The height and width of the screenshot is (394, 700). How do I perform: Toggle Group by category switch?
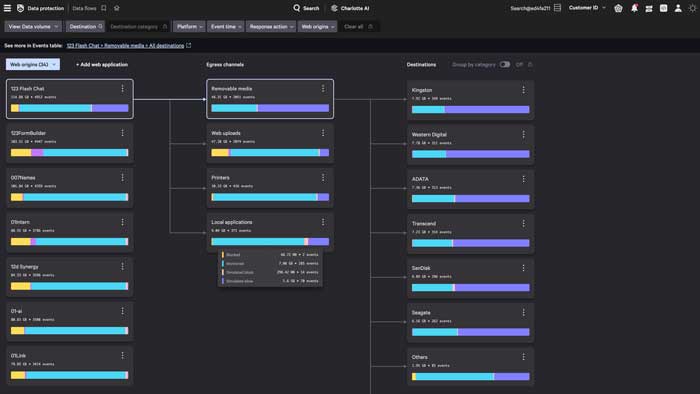coord(504,64)
